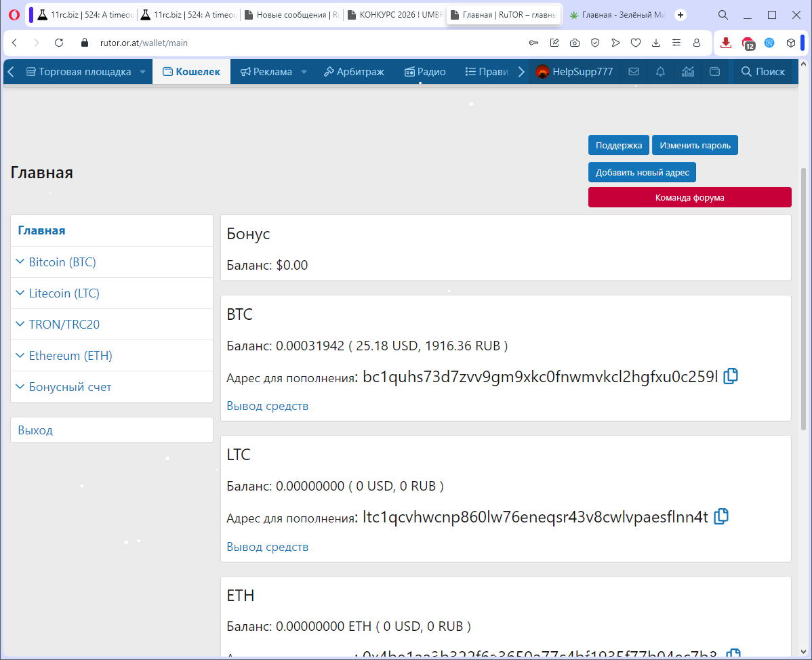Viewport: 812px width, 660px height.
Task: Click BTC Вывод средств link
Action: [267, 406]
